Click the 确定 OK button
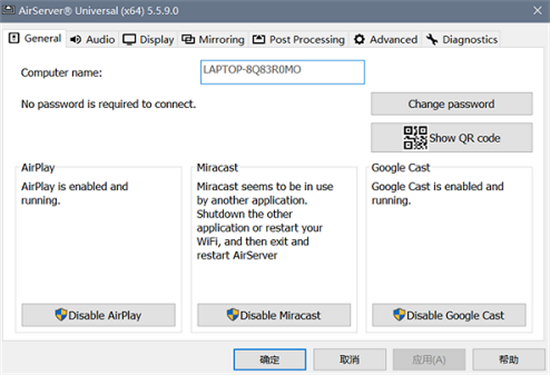This screenshot has height=375, width=550. pyautogui.click(x=269, y=359)
